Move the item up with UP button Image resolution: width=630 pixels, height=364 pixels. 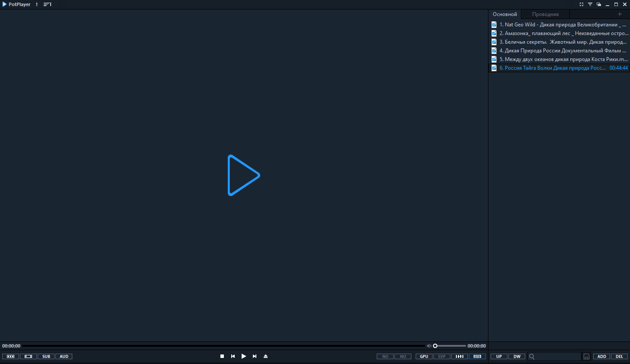click(499, 357)
